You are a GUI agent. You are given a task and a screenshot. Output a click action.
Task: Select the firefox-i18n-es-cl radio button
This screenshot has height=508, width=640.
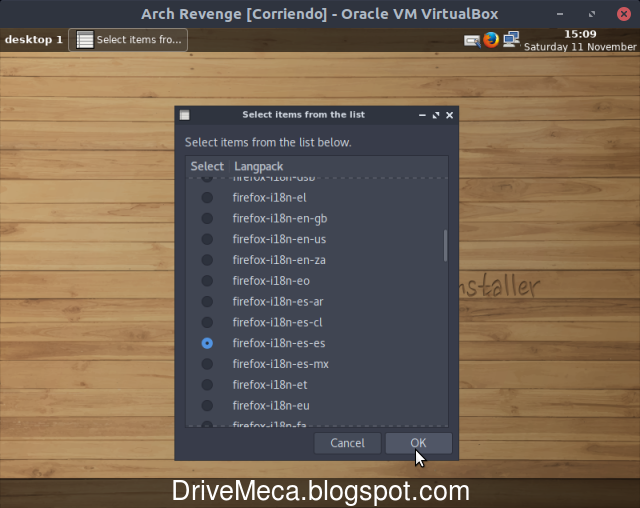[x=207, y=322]
